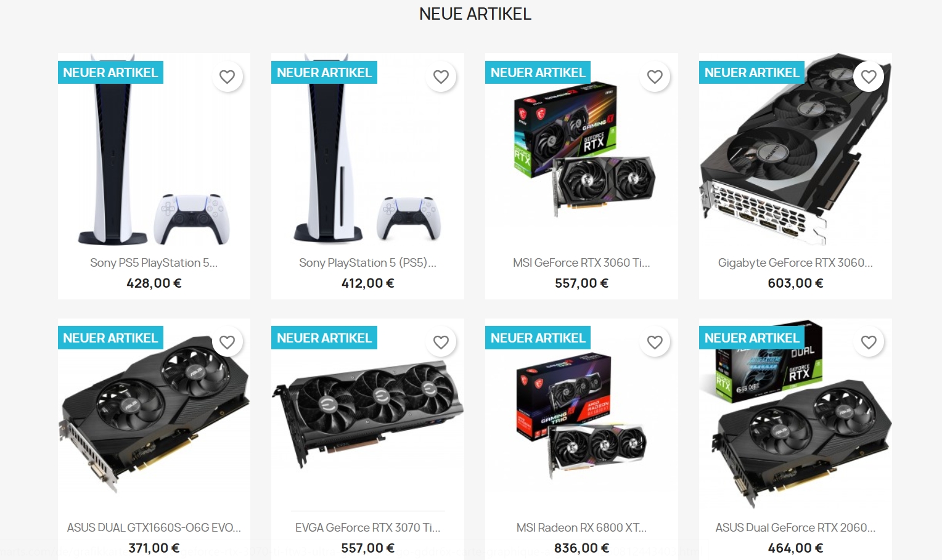Toggle wishlist heart on Gigabyte GeForce RTX 3060
The height and width of the screenshot is (560, 942).
(x=869, y=77)
